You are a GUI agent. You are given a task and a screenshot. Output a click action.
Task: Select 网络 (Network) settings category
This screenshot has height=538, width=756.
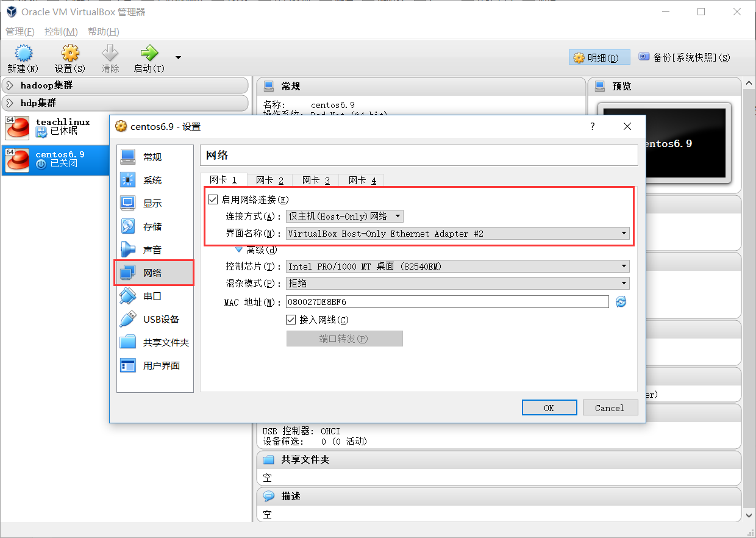tap(155, 273)
